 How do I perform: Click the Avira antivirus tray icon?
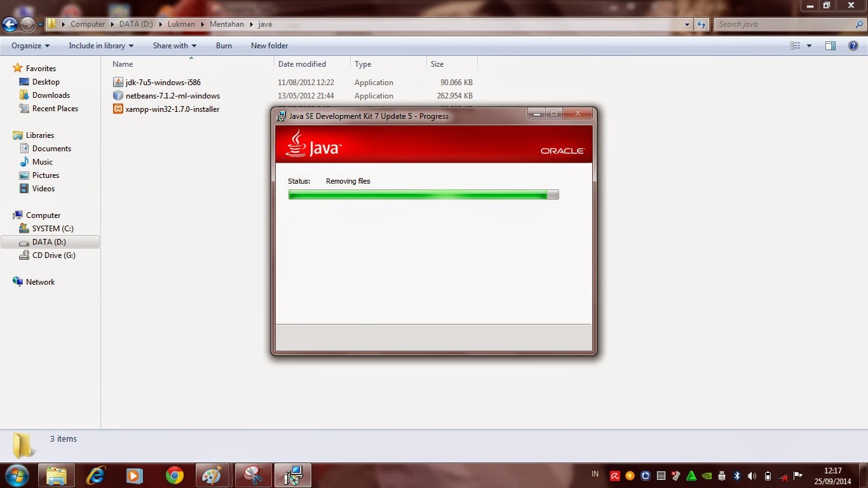(x=615, y=476)
